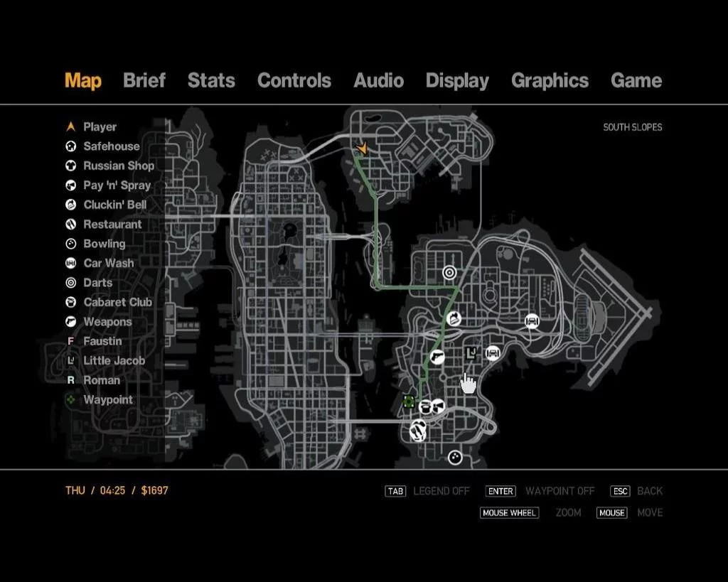Click the Pay 'n' Spray map marker
728x582 pixels.
[x=438, y=407]
